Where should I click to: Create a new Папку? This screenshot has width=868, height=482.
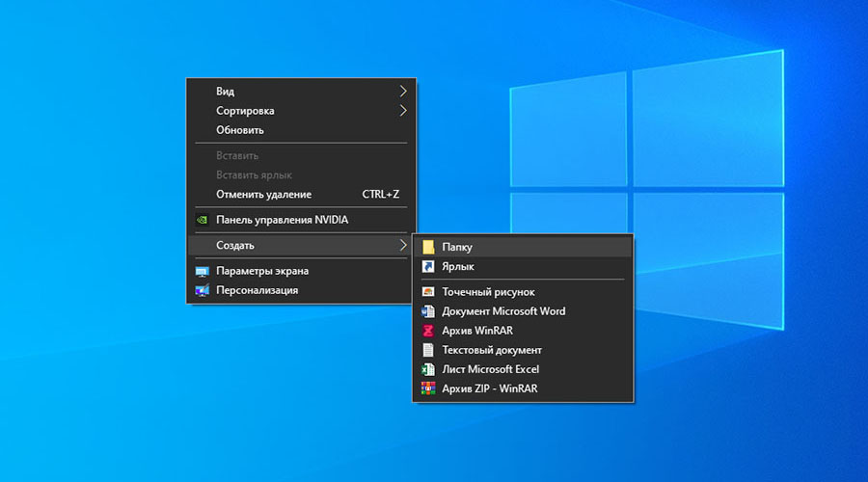[523, 247]
